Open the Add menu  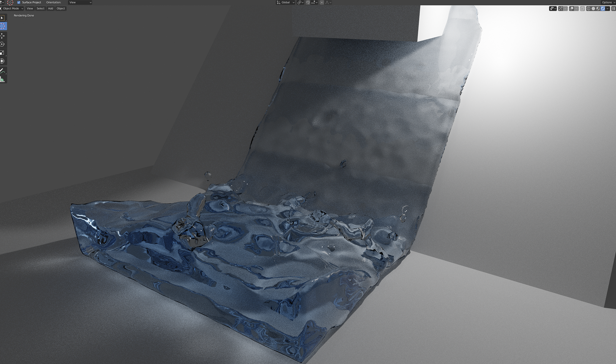tap(50, 8)
